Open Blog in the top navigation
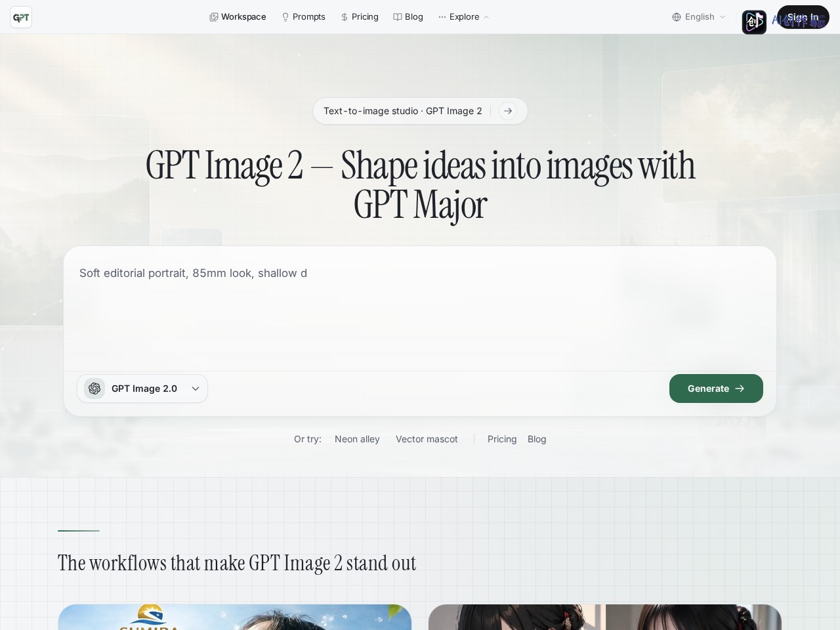Screen dimensions: 840x630 tap(408, 17)
